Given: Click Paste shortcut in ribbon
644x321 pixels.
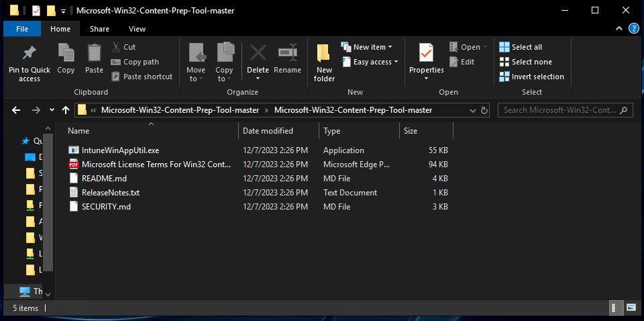Looking at the screenshot, I should [x=142, y=77].
